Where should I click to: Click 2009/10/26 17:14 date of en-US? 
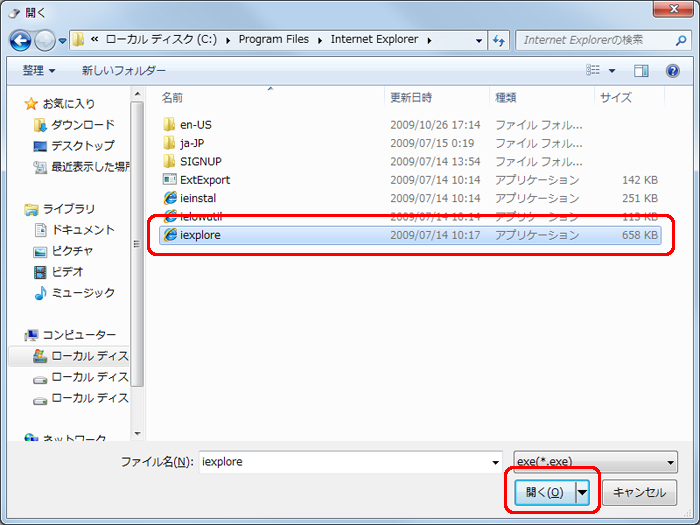coord(435,125)
